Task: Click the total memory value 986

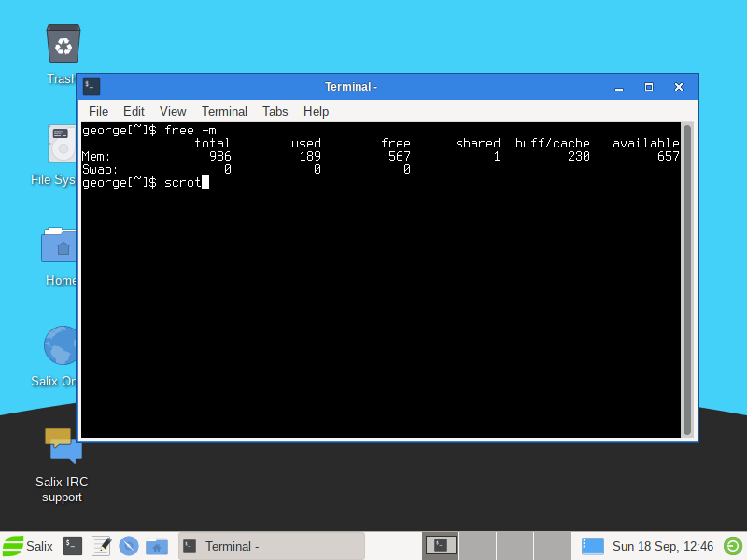Action: [x=220, y=156]
